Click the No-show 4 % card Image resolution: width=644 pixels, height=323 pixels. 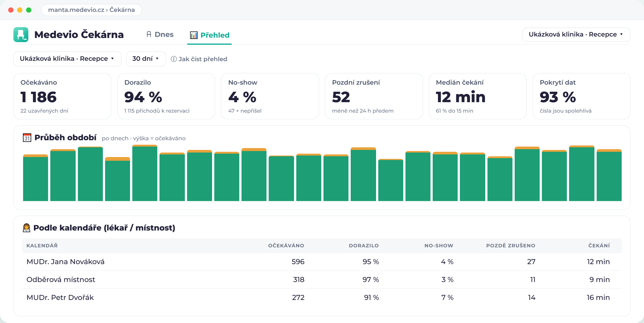[270, 96]
